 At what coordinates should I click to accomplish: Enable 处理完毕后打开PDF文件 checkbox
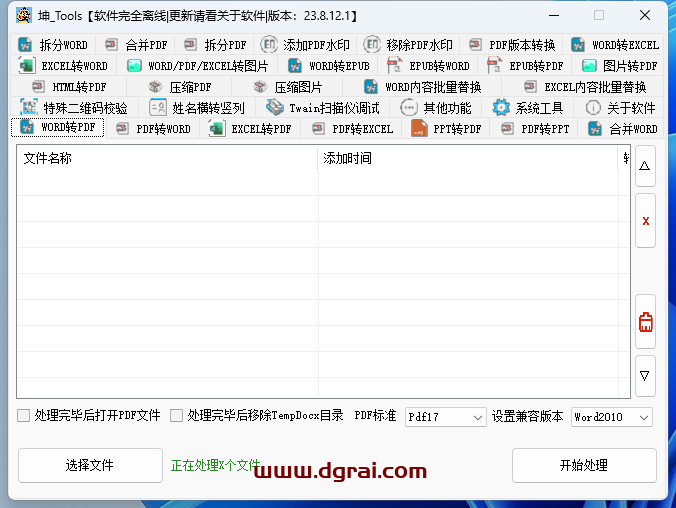tap(23, 416)
